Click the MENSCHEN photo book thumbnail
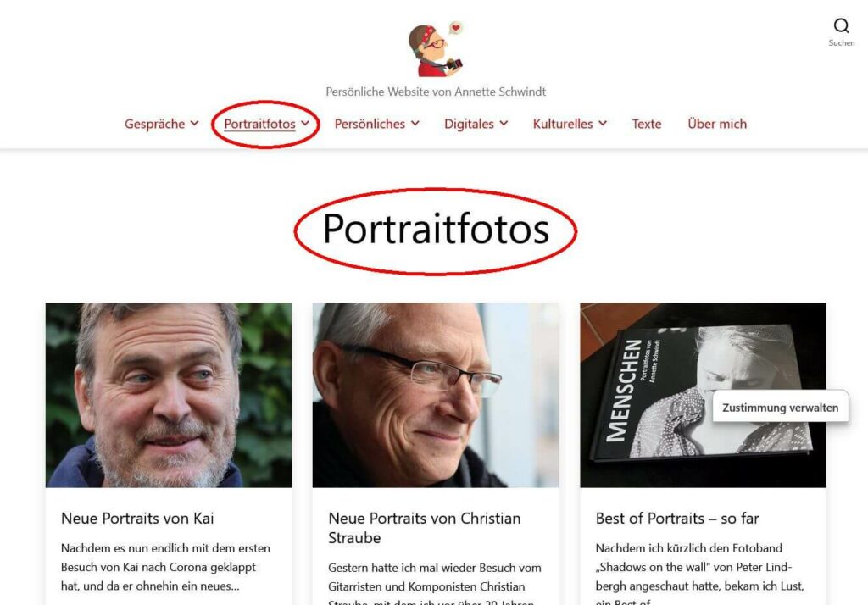The width and height of the screenshot is (868, 605). (x=703, y=395)
